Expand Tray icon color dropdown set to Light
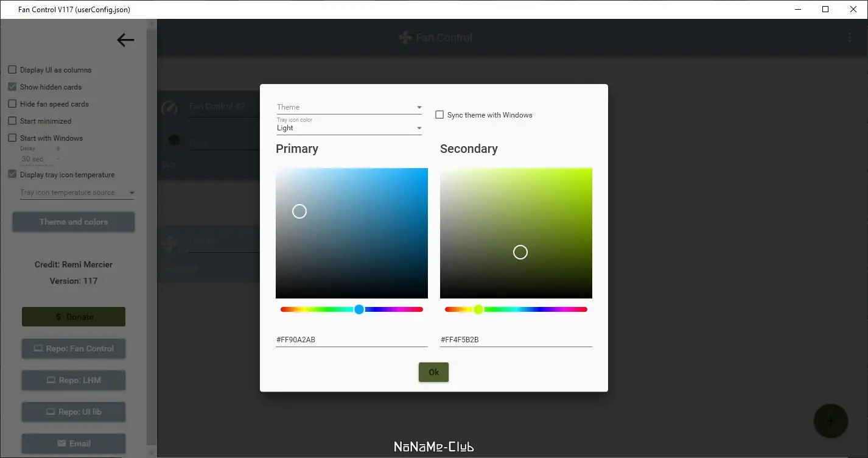The image size is (868, 458). pyautogui.click(x=349, y=125)
